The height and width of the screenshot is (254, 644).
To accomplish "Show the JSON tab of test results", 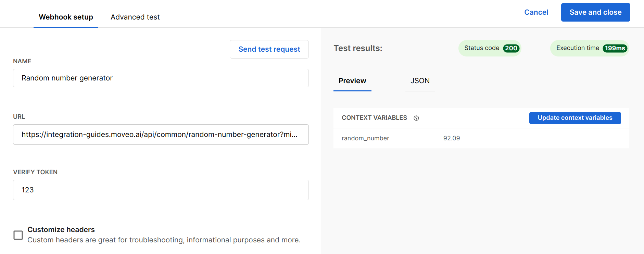I will point(420,81).
